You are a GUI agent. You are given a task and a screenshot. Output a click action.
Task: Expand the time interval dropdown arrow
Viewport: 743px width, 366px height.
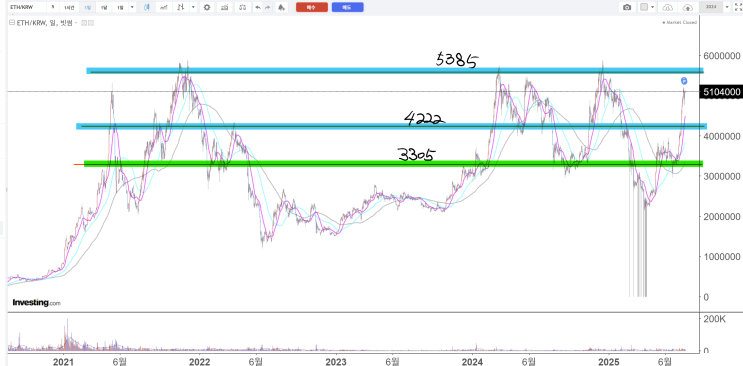(x=132, y=7)
